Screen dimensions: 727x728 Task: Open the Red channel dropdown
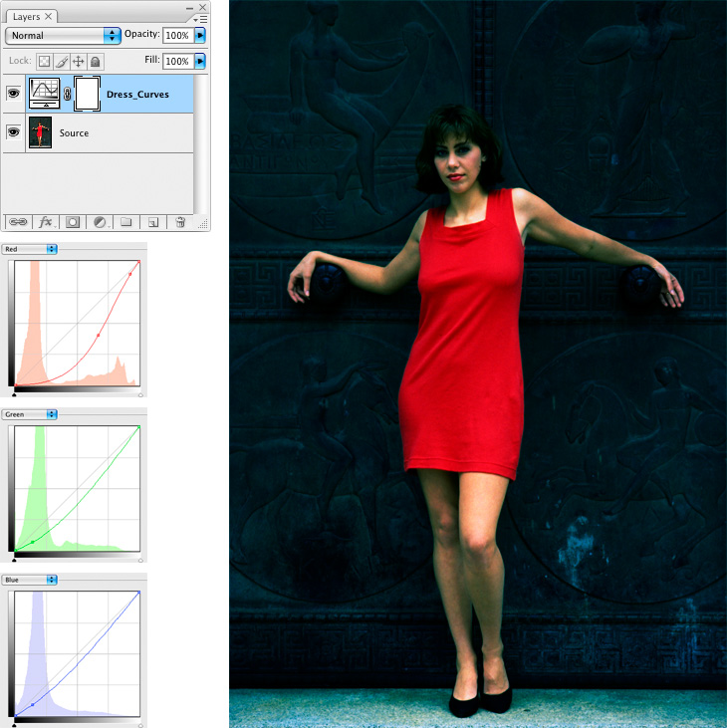coord(30,249)
